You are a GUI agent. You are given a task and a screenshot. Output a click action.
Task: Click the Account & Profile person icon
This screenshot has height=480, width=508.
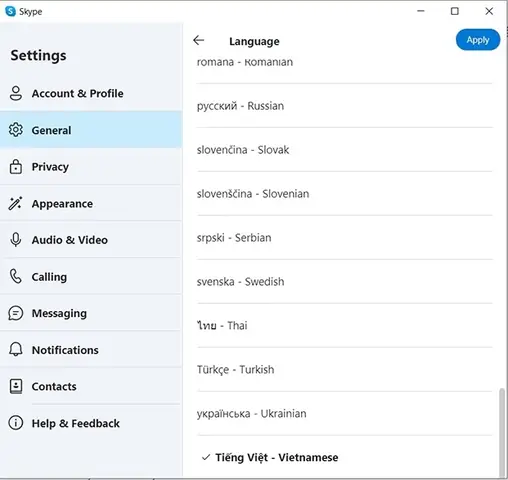pyautogui.click(x=16, y=93)
